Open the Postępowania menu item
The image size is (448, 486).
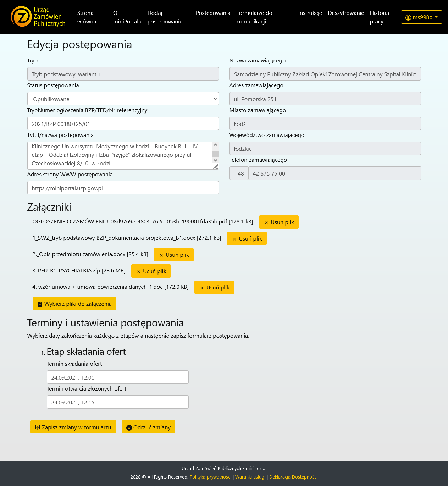click(x=213, y=13)
